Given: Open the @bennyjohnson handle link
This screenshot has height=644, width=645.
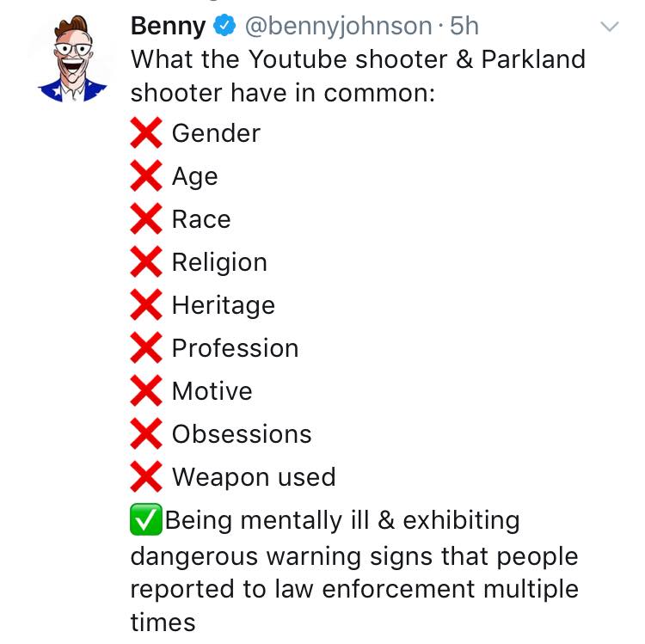Looking at the screenshot, I should (338, 27).
